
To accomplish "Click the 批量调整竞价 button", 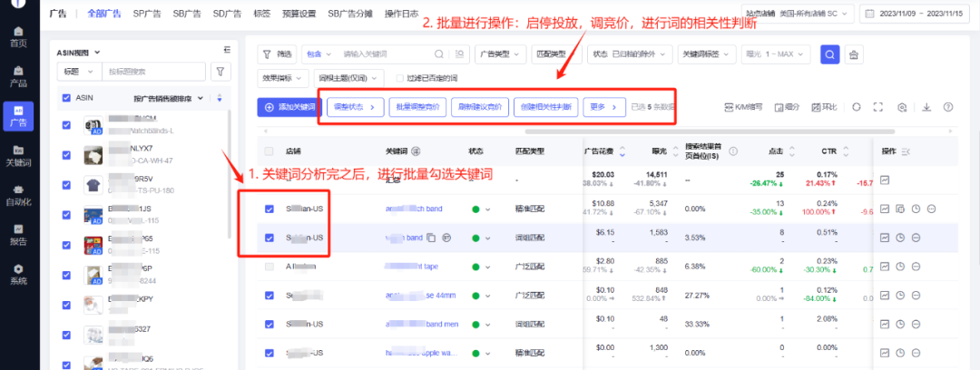I will click(x=418, y=107).
